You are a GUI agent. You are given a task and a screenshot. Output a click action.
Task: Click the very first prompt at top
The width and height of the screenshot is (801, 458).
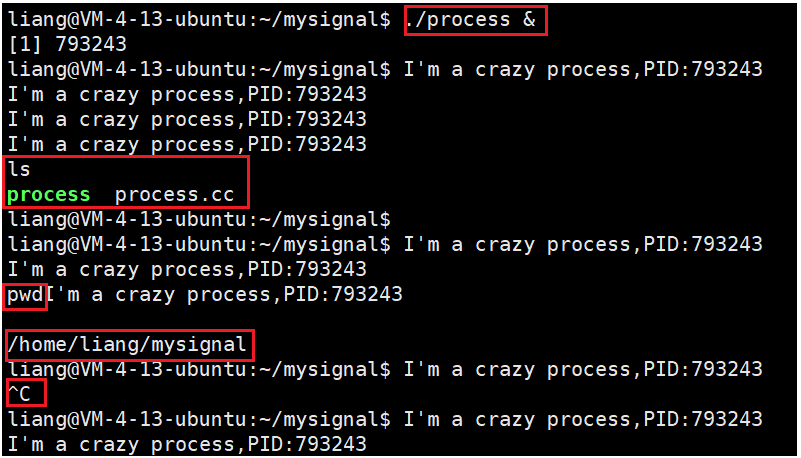click(198, 19)
